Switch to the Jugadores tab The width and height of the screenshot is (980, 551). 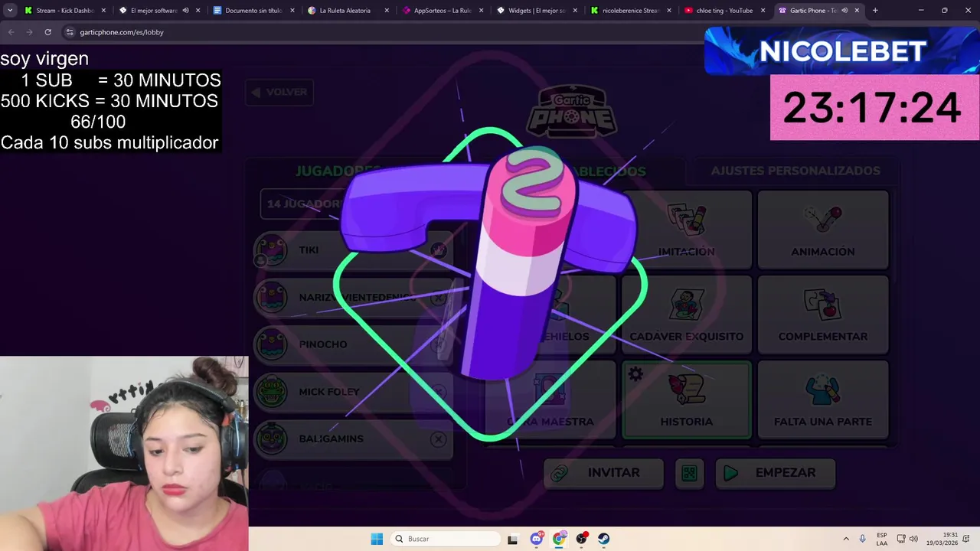338,171
